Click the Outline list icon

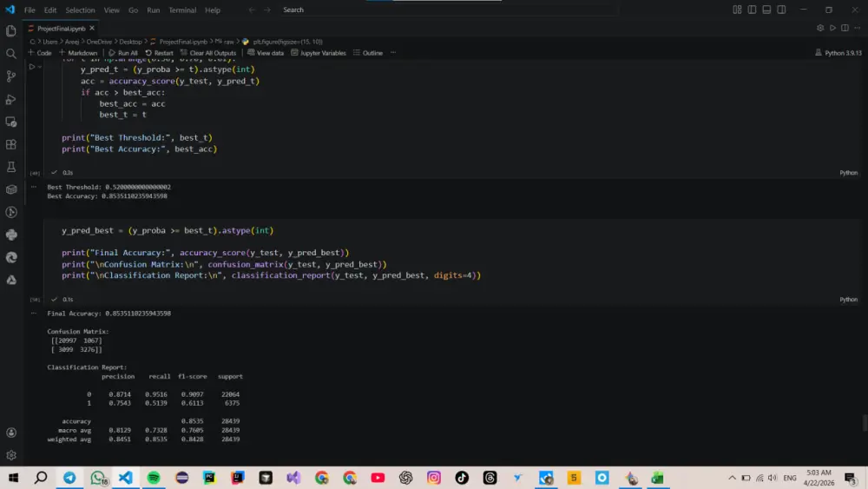point(357,53)
